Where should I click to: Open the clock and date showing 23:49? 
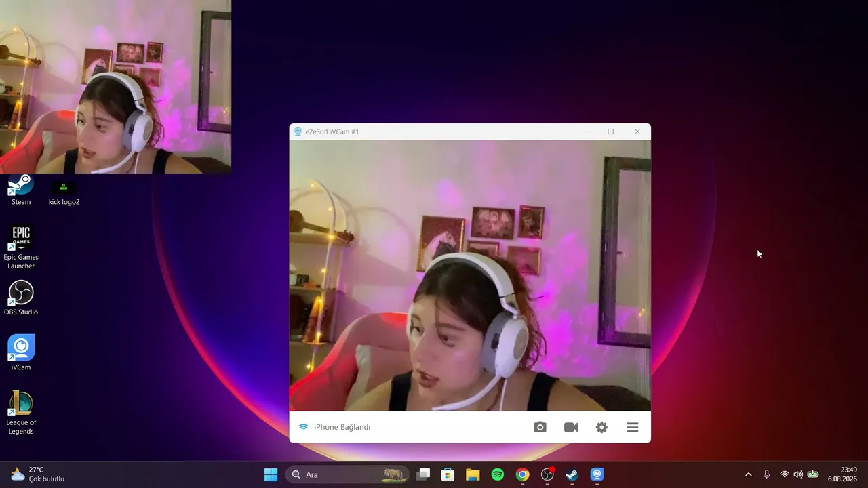pyautogui.click(x=842, y=474)
